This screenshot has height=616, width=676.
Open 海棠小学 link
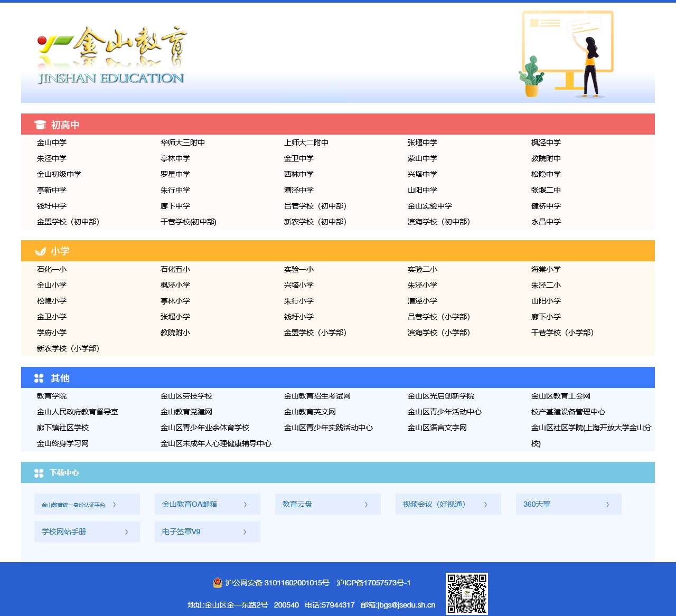[x=546, y=269]
